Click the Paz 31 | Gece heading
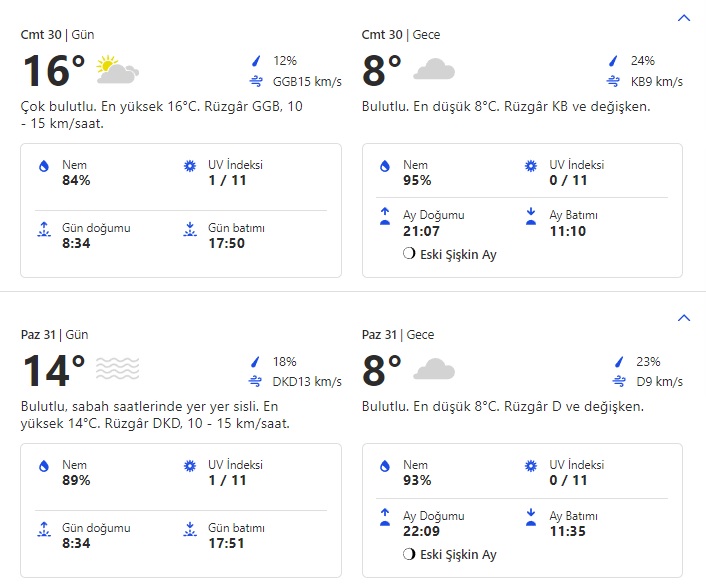The height and width of the screenshot is (584, 706). point(398,335)
